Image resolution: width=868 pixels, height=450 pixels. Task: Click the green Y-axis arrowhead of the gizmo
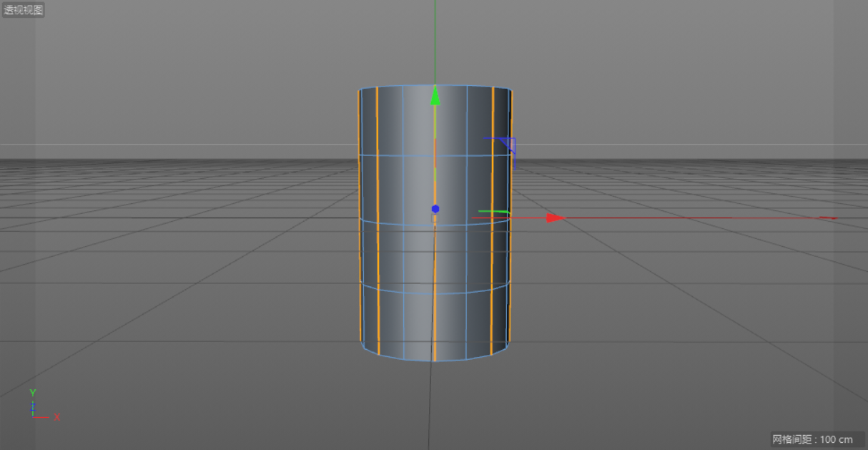click(434, 95)
